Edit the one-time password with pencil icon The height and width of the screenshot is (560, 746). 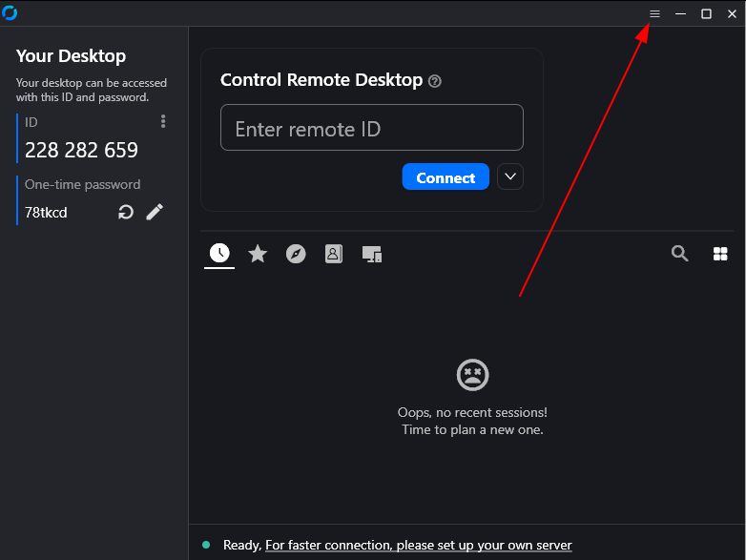click(155, 212)
